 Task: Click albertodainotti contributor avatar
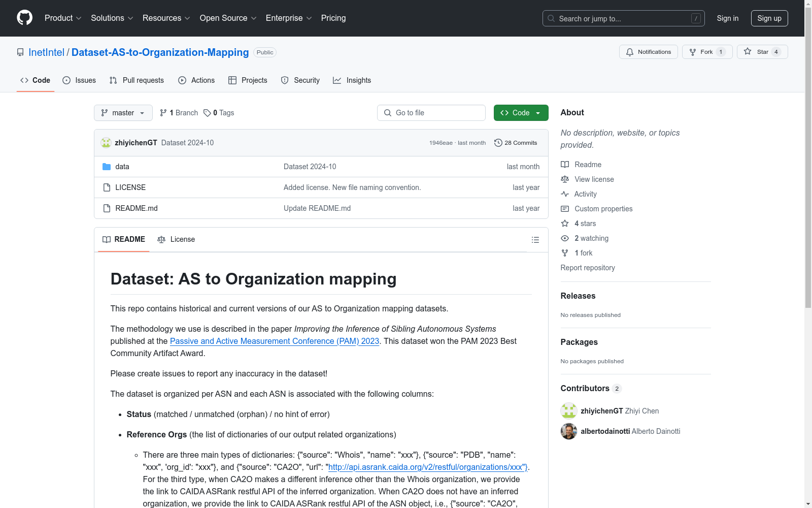click(x=569, y=431)
